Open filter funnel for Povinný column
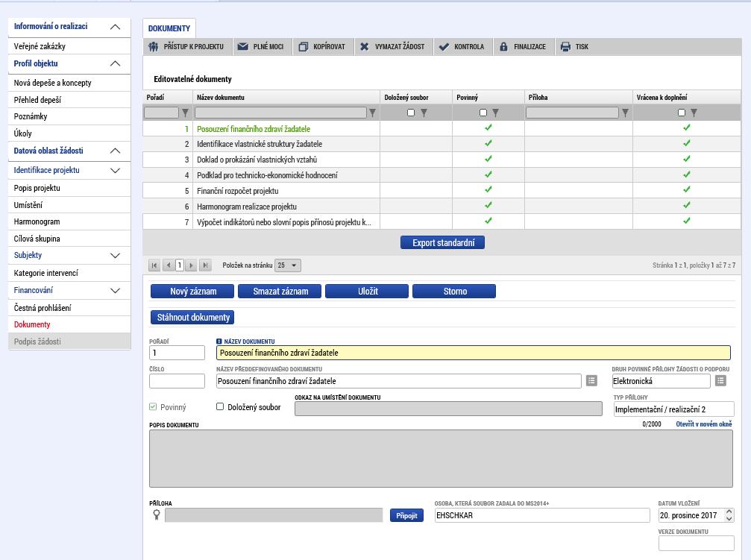 coord(496,113)
